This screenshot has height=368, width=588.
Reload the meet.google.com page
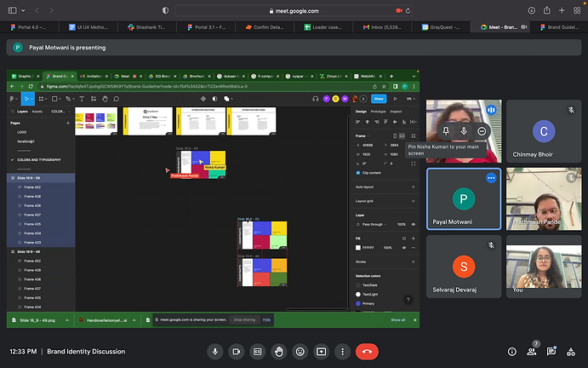tap(408, 11)
